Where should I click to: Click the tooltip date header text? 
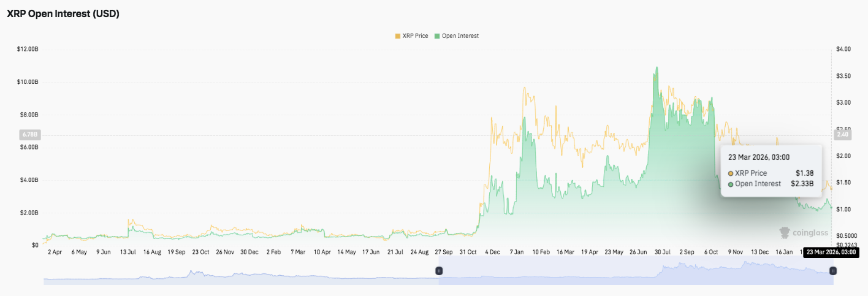(759, 157)
